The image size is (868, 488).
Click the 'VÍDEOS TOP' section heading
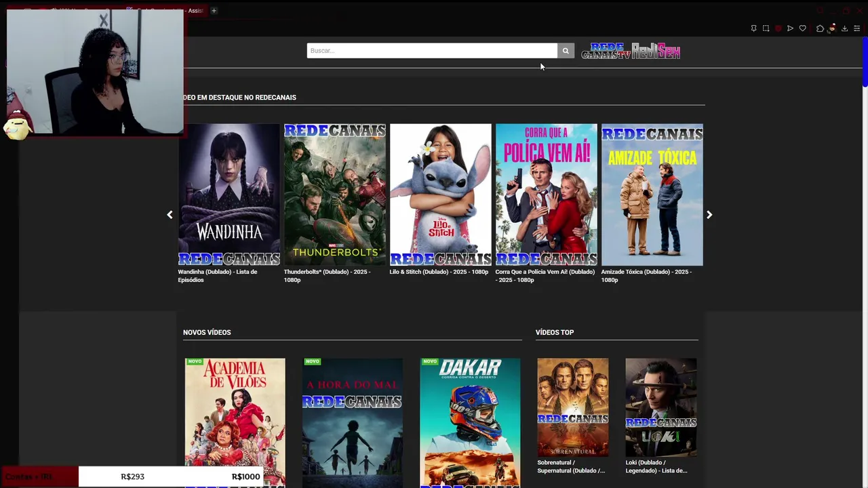[555, 332]
